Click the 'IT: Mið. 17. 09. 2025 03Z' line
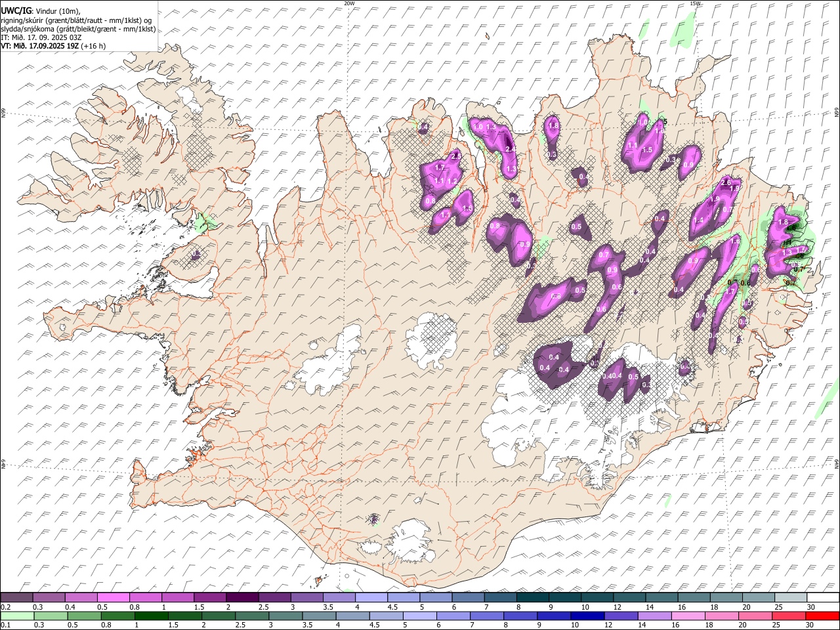 click(41, 37)
